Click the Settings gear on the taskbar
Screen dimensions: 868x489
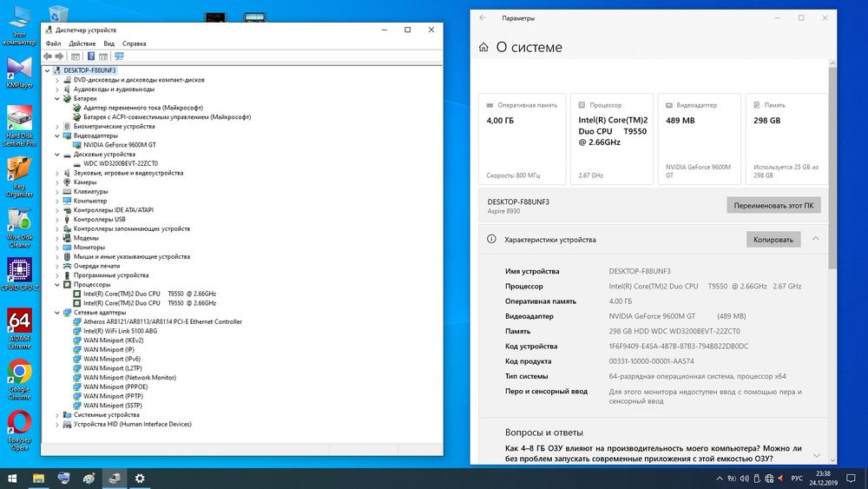[x=140, y=479]
